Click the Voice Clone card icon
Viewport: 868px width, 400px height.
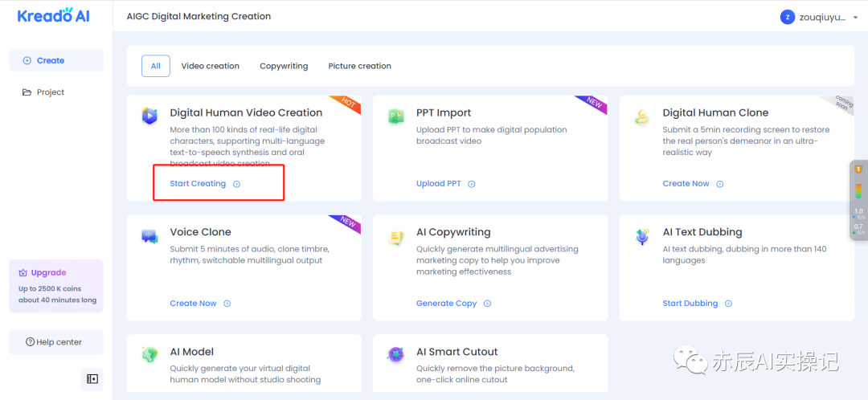[x=149, y=236]
